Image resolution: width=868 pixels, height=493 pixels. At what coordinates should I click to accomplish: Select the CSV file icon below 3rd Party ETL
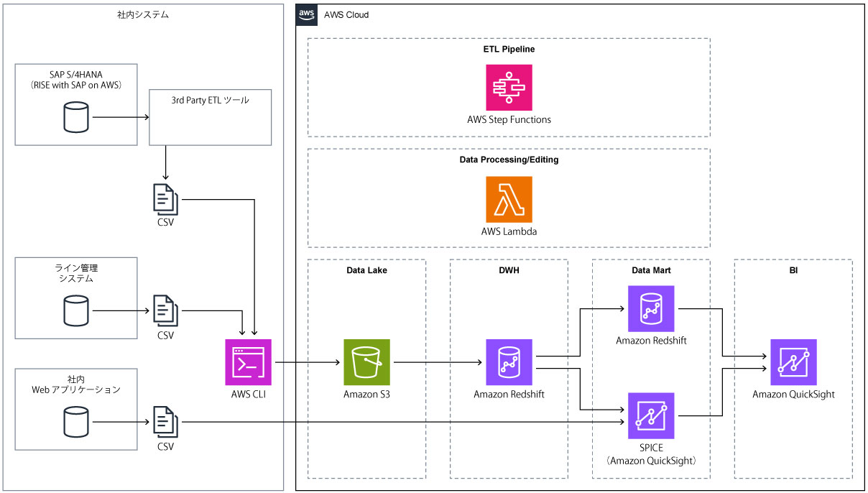point(165,199)
